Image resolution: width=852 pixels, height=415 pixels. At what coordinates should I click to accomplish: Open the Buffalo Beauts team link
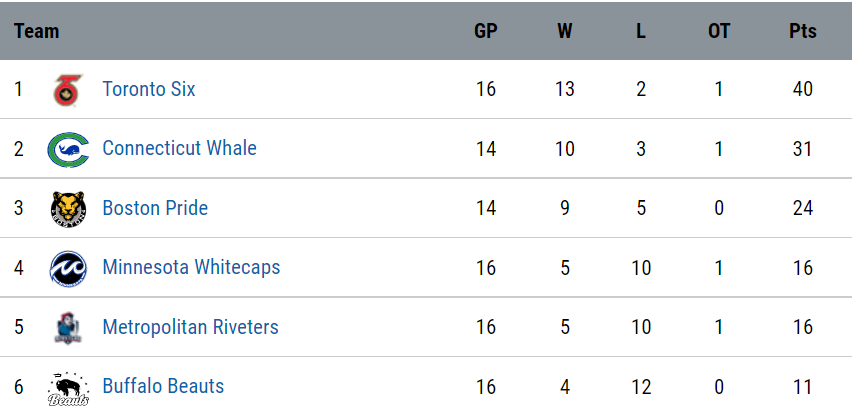point(163,386)
